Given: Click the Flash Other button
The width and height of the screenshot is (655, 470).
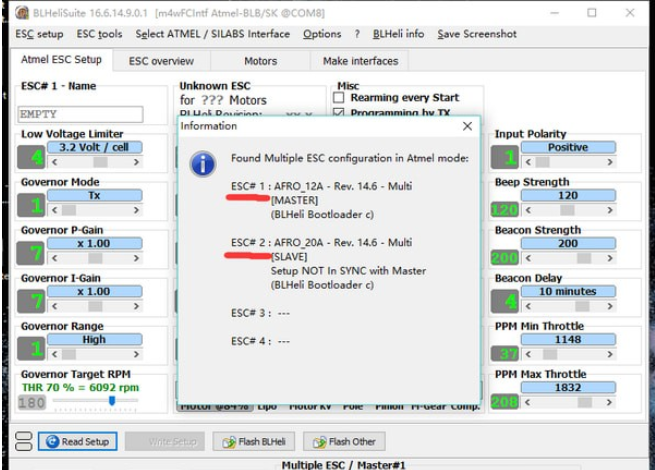Looking at the screenshot, I should coord(344,442).
